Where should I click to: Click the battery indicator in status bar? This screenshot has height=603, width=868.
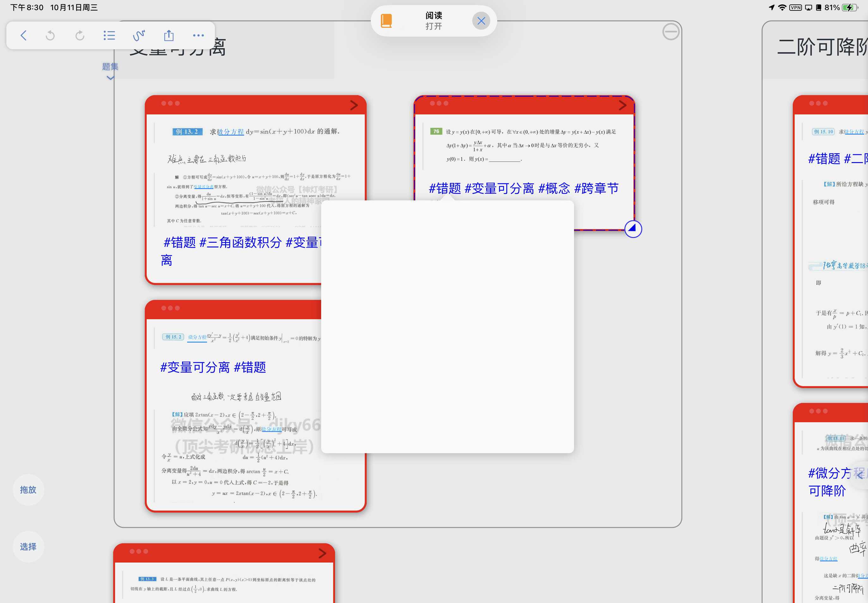click(850, 8)
